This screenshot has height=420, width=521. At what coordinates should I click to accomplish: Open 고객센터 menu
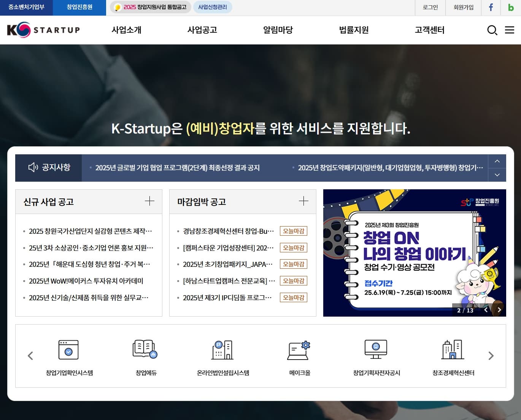(x=430, y=30)
